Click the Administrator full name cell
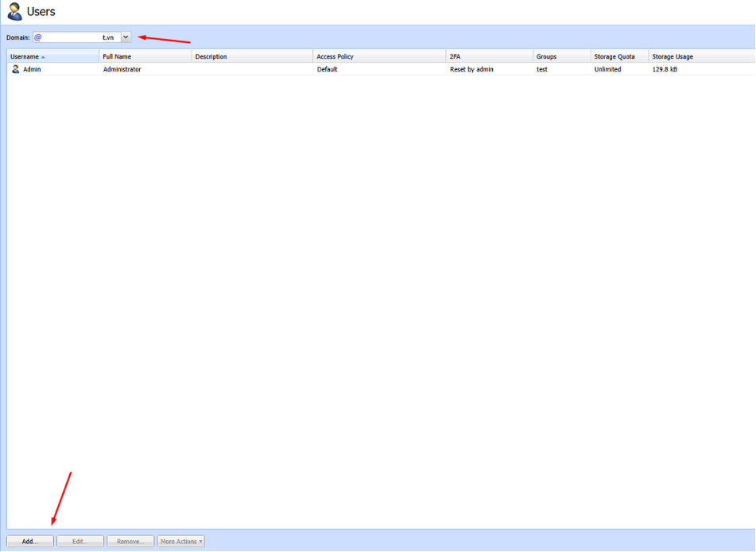756x552 pixels. [122, 69]
